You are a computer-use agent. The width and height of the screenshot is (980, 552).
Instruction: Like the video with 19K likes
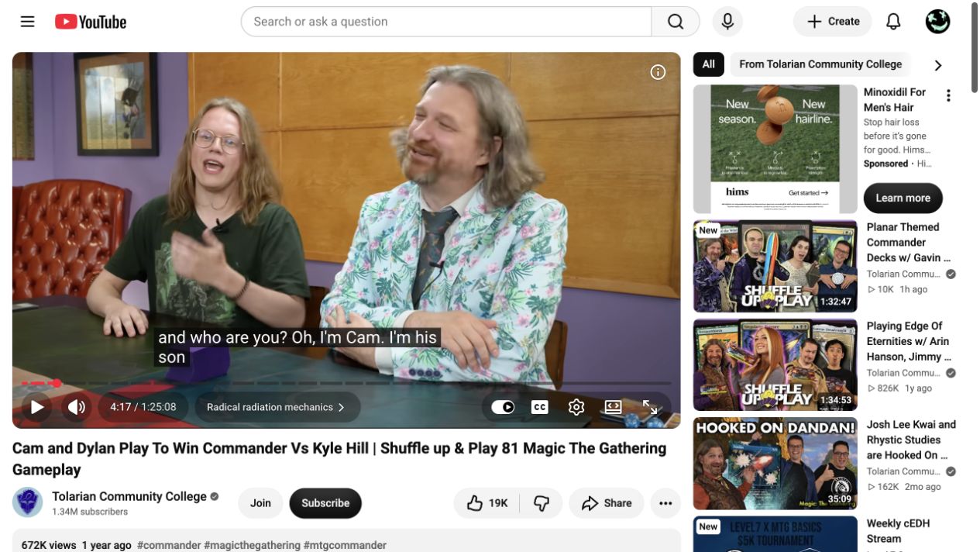(487, 503)
